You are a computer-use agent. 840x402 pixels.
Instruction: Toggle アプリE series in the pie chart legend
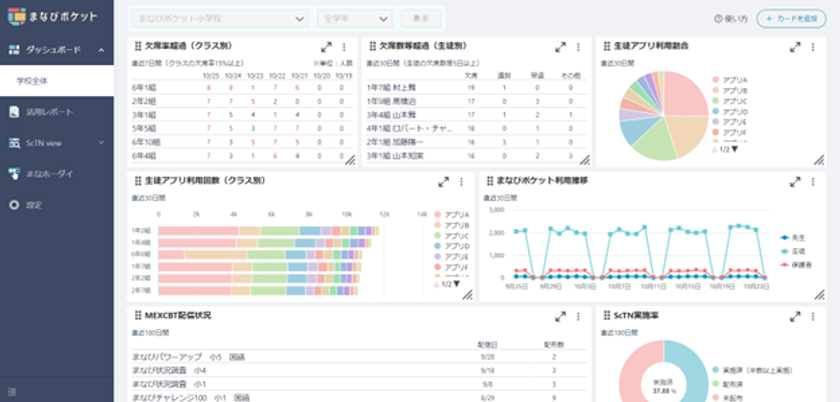[x=730, y=122]
